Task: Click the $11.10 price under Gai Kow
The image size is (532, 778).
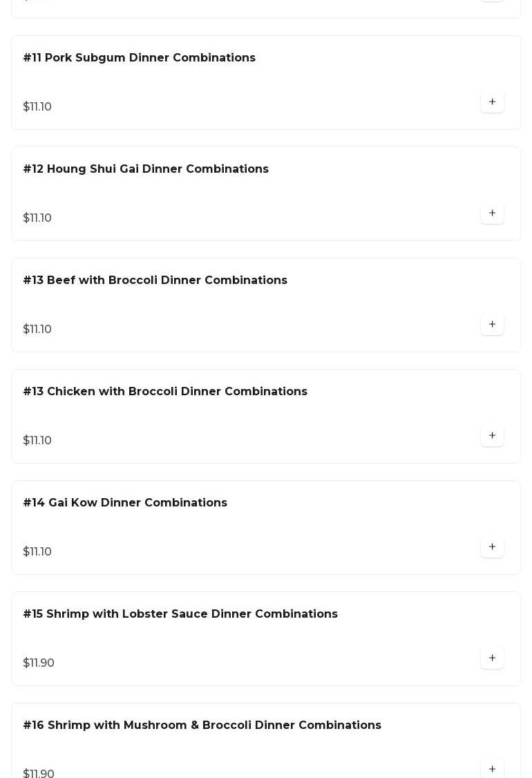Action: [x=37, y=552]
